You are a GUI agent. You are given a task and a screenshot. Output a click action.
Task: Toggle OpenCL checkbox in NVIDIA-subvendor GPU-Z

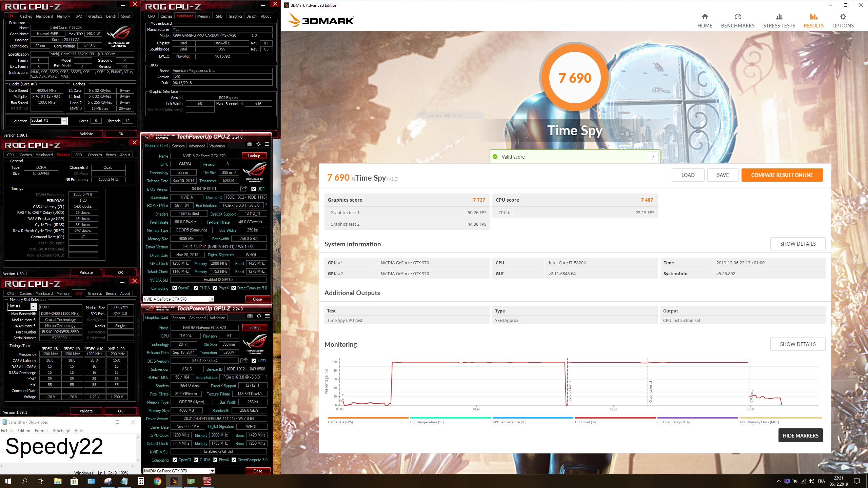(x=174, y=288)
